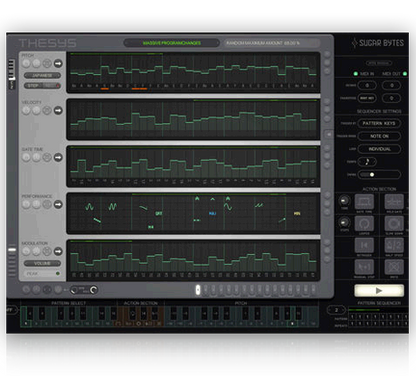Click the second round button under Gate Time
The image size is (416, 376).
point(37,157)
